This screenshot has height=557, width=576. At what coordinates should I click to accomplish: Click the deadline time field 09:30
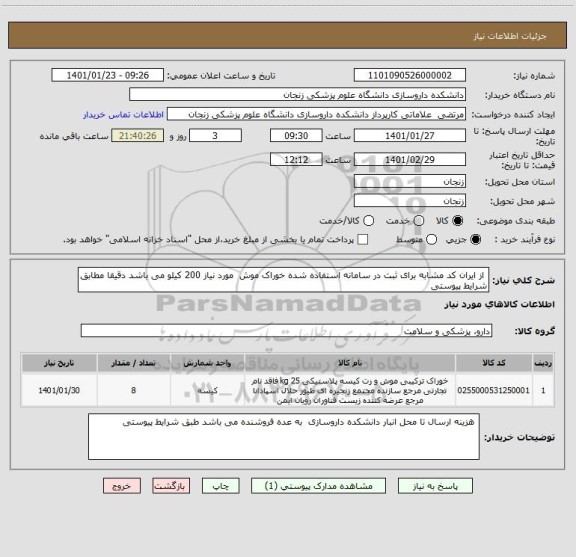tap(296, 136)
